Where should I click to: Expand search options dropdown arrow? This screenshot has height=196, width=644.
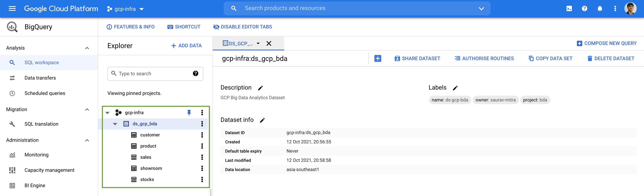coord(481,9)
